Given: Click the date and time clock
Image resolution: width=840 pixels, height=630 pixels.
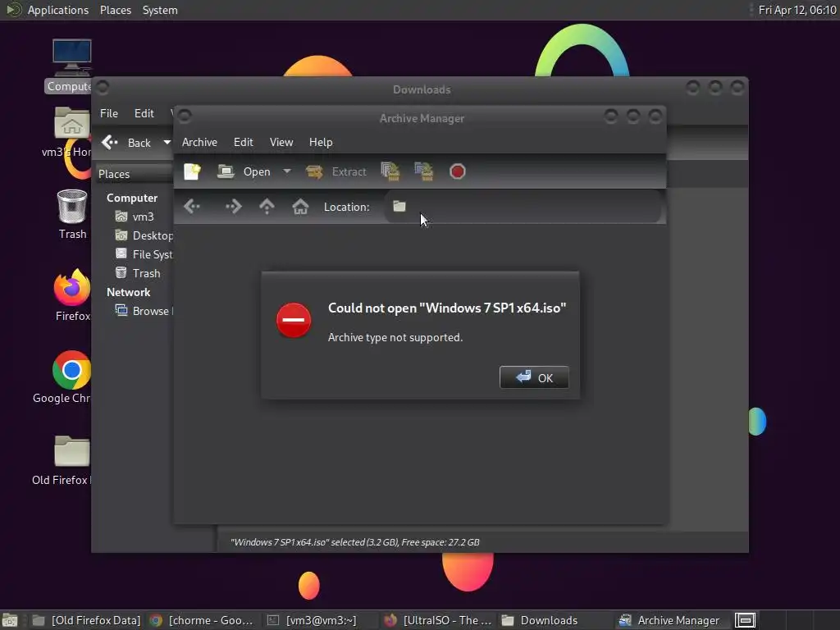Looking at the screenshot, I should [797, 10].
